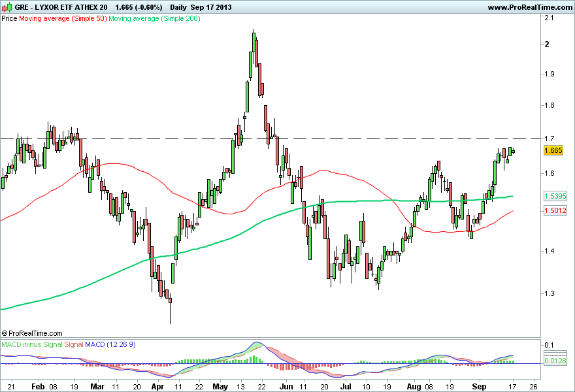Select the GRE - LYXOR ETF ATHEX 20 title

tap(61, 7)
